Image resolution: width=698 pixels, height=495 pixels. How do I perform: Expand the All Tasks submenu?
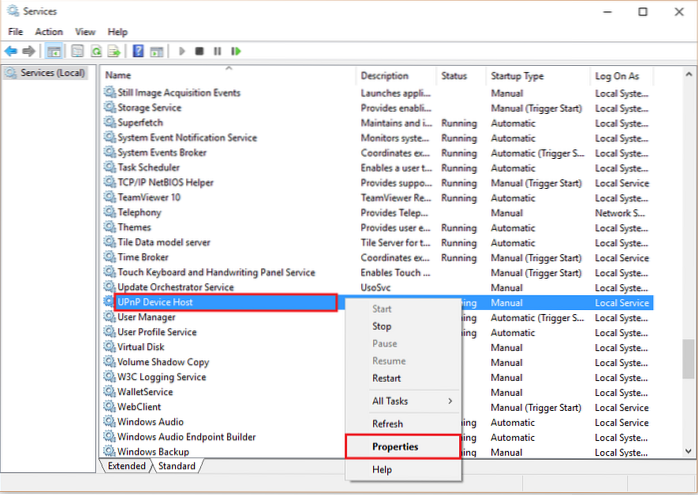tap(403, 401)
